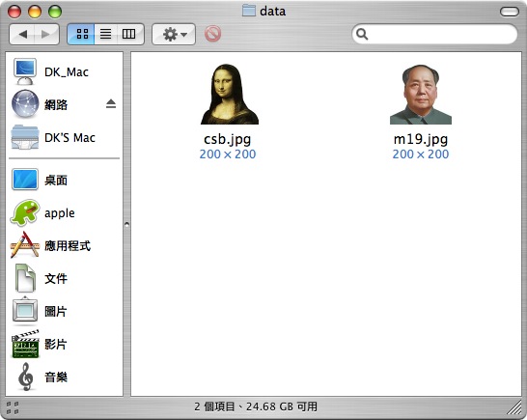Screen dimensions: 527x420
Task: Minimize the data window with yellow button
Action: coord(35,12)
